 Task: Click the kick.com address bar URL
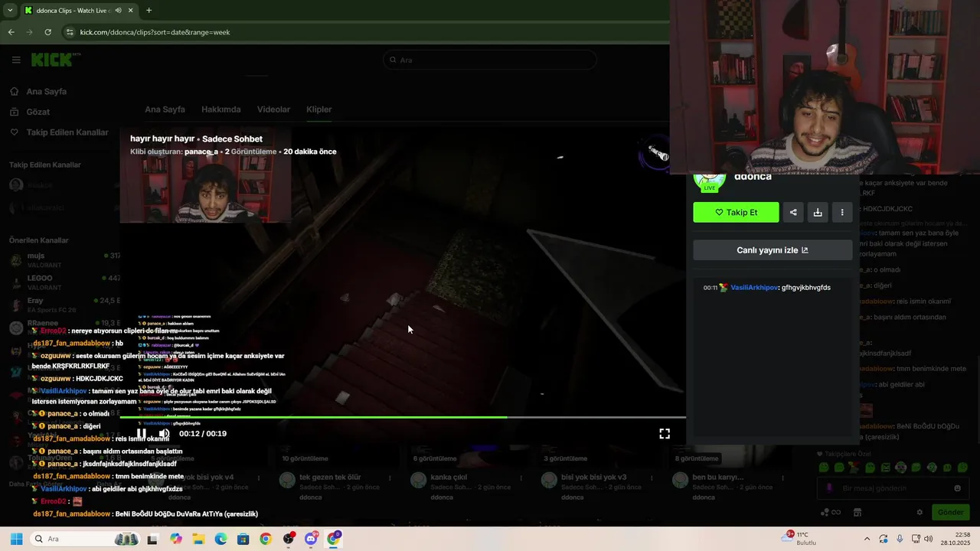(155, 32)
